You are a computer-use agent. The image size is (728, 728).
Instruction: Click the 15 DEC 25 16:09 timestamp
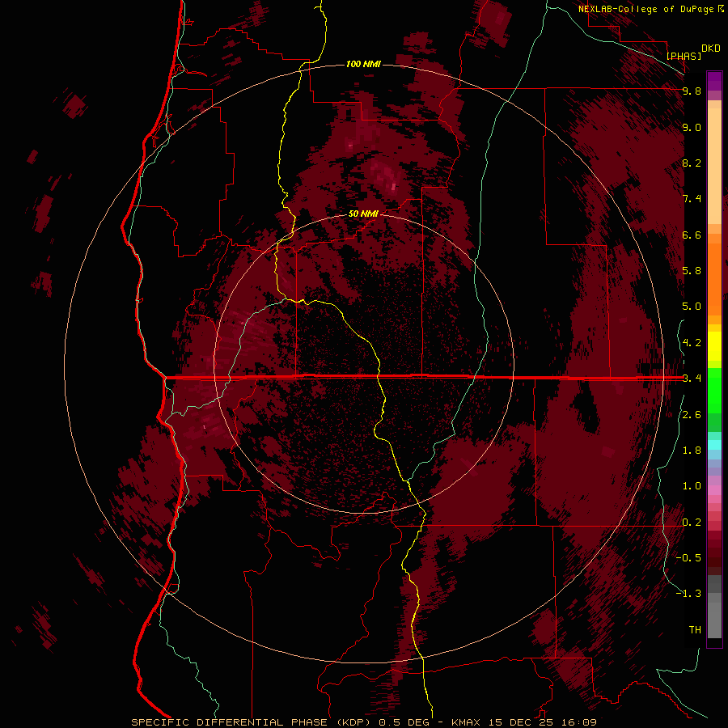(x=543, y=722)
